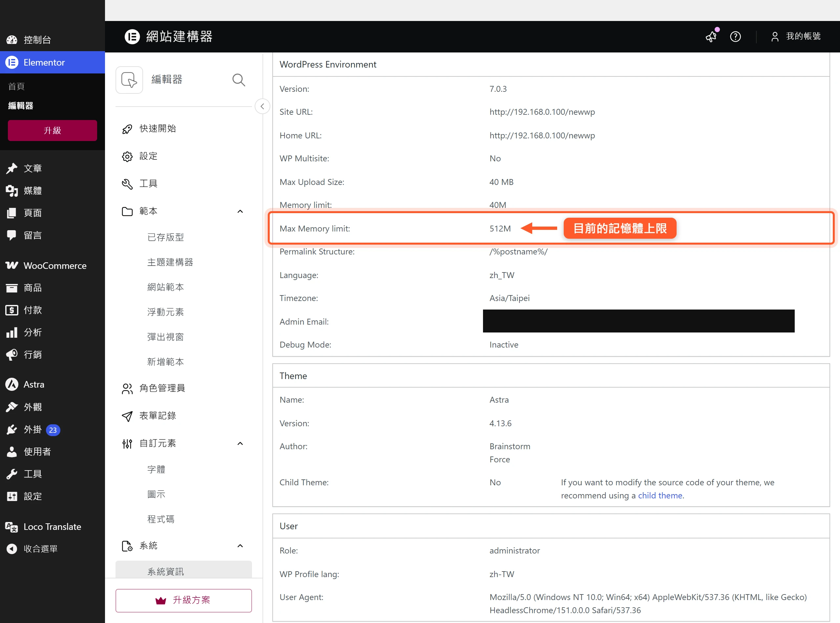Viewport: 840px width, 623px height.
Task: Open 圖示 custom icons
Action: click(156, 494)
